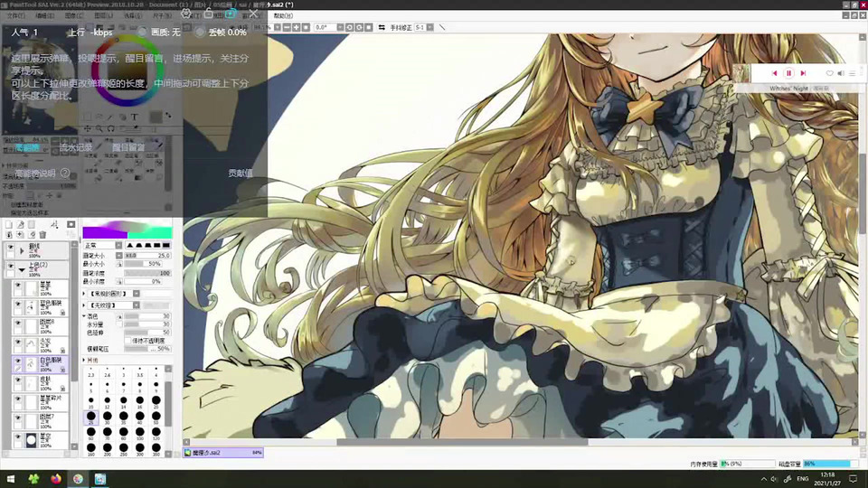Open the 帮助(H) menu
Image resolution: width=868 pixels, height=488 pixels.
[x=282, y=15]
